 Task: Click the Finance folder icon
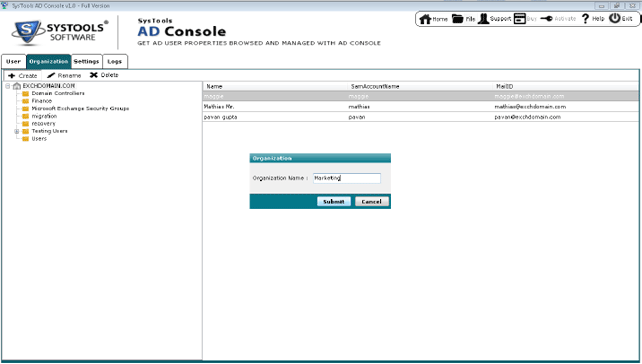25,101
